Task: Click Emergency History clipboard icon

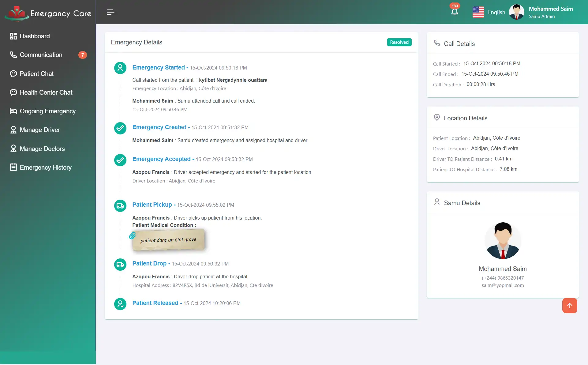Action: (x=13, y=167)
